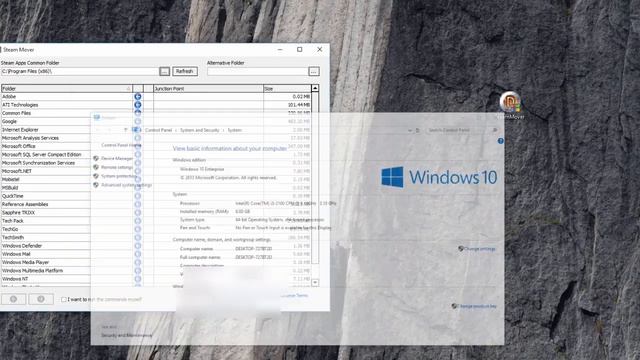Click scrollbar up arrow in folder list

tap(315, 88)
